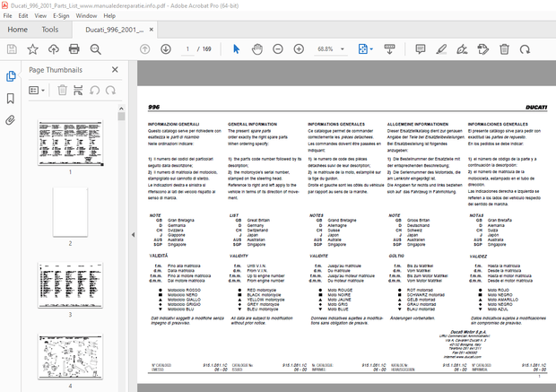
Task: Open the File menu
Action: point(7,15)
